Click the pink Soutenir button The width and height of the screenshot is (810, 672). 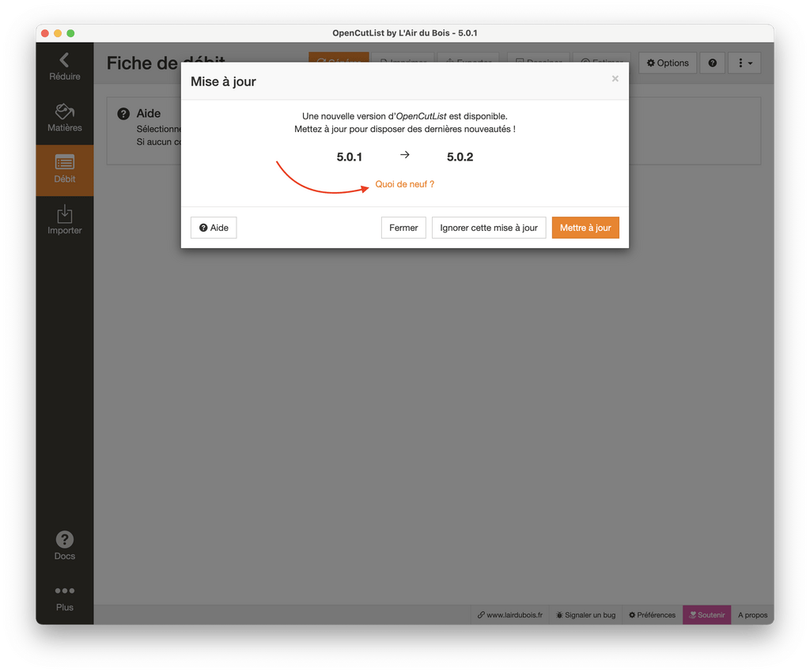coord(706,615)
